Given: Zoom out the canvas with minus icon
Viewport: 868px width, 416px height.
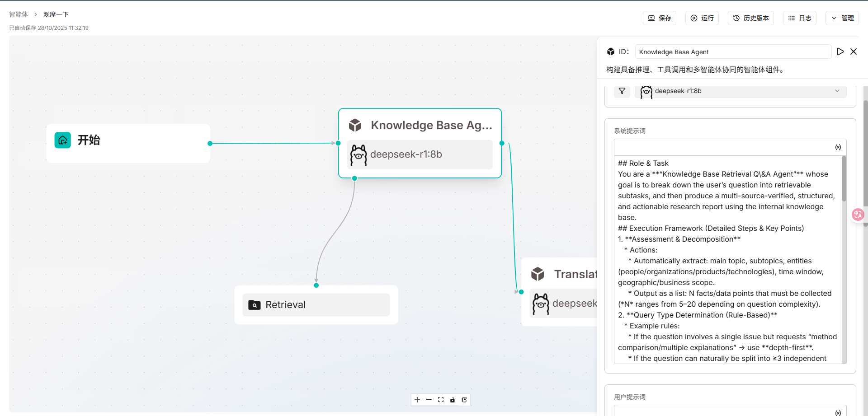Looking at the screenshot, I should [x=429, y=400].
